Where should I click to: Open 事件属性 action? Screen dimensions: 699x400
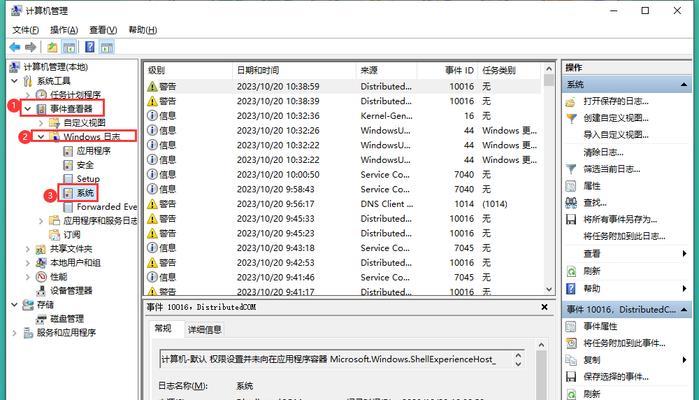pyautogui.click(x=600, y=326)
